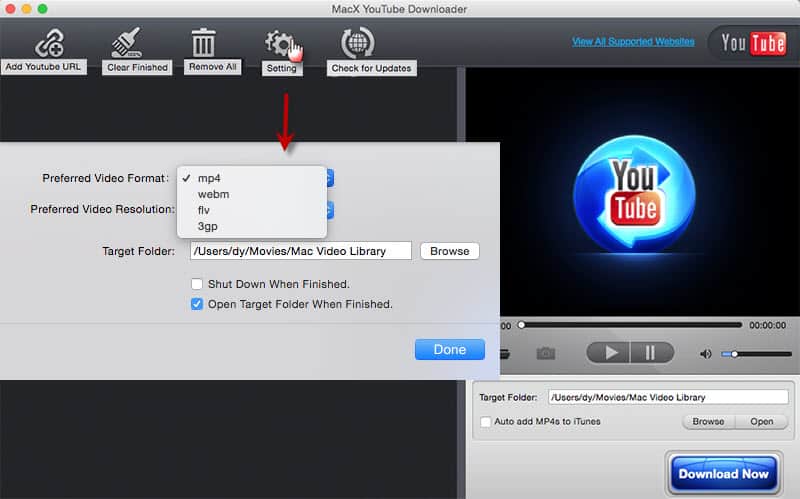Viewport: 800px width, 499px height.
Task: Enable Auto add MP4s to iTunes
Action: [x=486, y=422]
